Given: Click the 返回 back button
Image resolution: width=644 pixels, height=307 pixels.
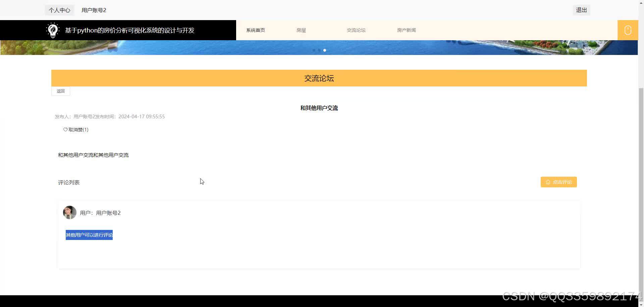Looking at the screenshot, I should (61, 91).
